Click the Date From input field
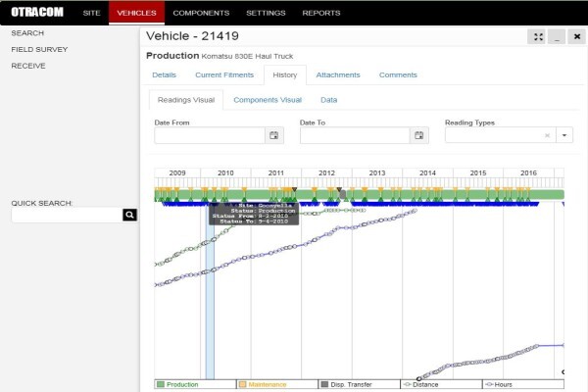Screen dimensions: 588x392 coord(210,135)
